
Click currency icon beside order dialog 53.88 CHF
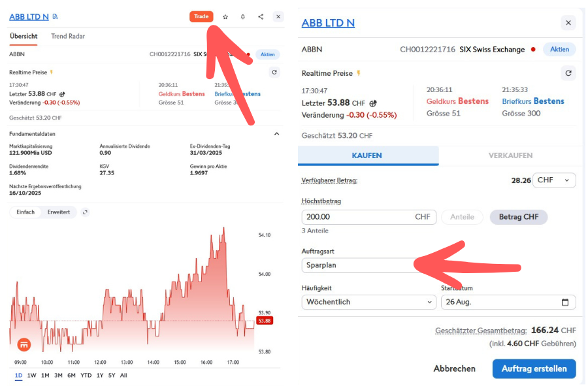373,103
